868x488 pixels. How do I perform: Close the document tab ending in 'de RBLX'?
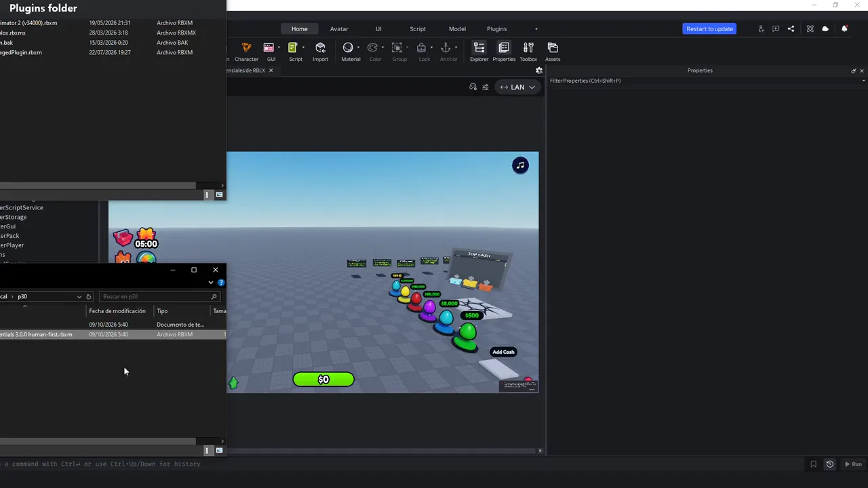click(x=271, y=70)
